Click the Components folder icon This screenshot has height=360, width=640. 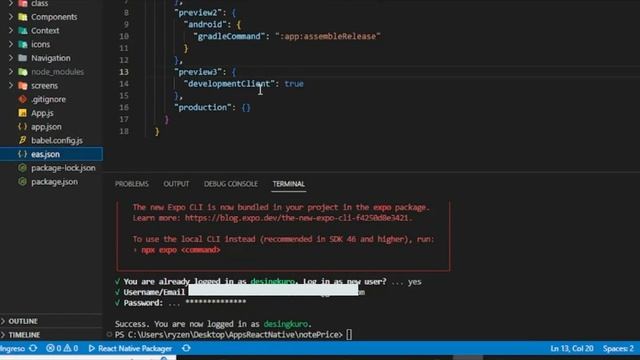point(23,17)
